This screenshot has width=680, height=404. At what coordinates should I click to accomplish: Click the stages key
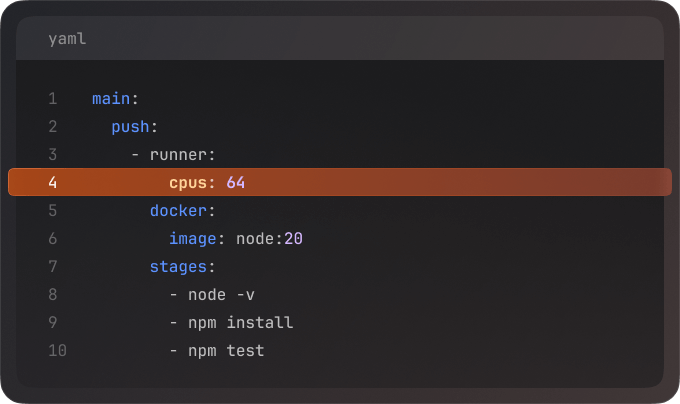[x=178, y=267]
